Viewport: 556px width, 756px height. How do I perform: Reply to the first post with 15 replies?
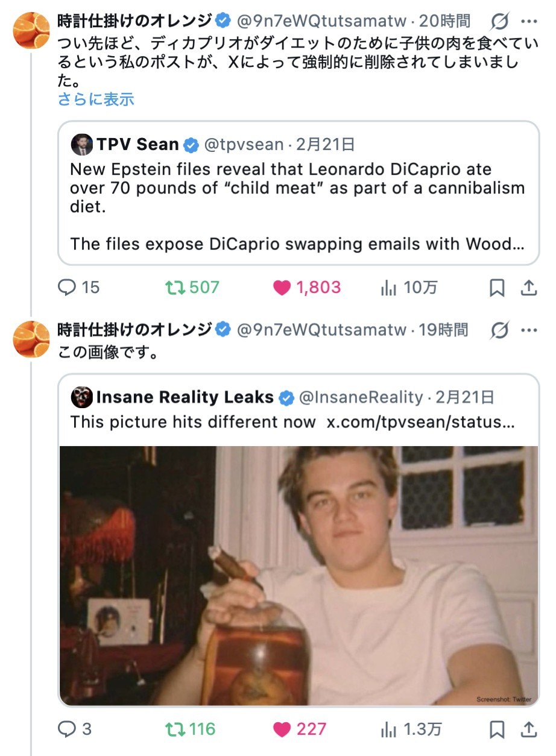point(68,288)
